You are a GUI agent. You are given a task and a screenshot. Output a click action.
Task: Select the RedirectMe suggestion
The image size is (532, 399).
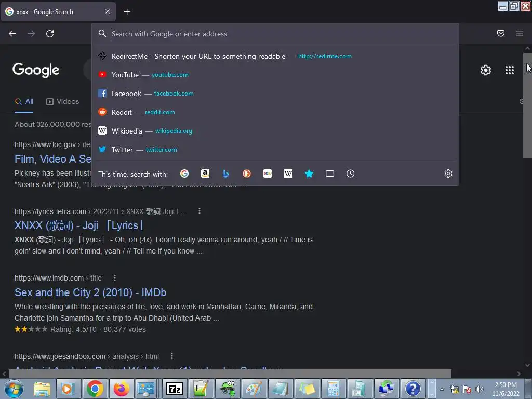click(275, 56)
